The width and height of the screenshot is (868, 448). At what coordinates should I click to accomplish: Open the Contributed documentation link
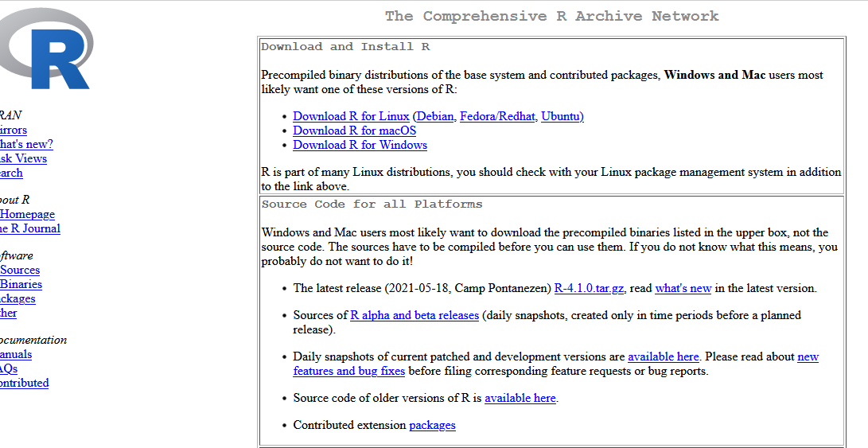pyautogui.click(x=24, y=383)
